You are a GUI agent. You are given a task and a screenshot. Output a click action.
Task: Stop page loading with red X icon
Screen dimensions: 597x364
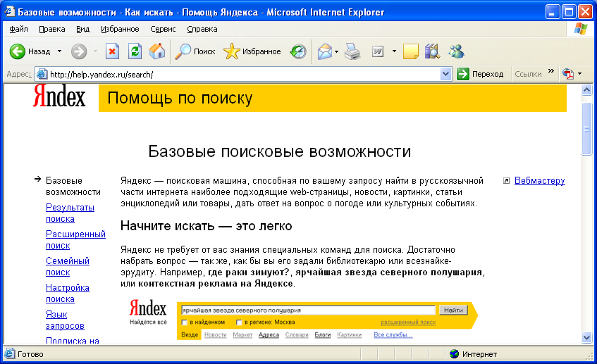coord(112,51)
